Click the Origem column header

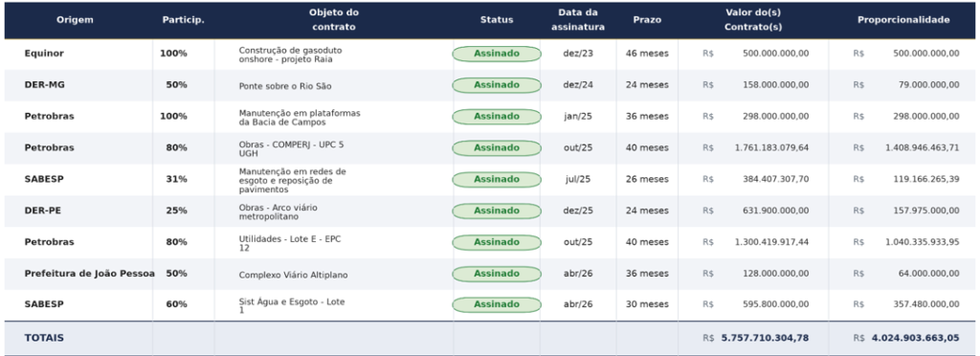[75, 20]
